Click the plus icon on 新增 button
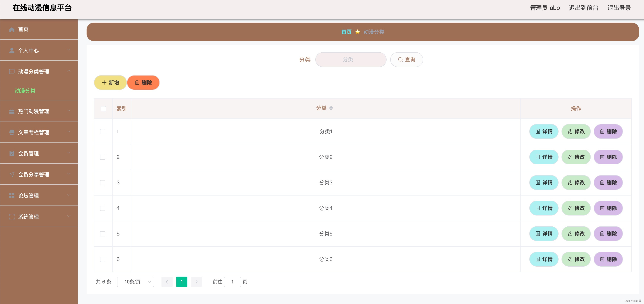Viewport: 644px width, 304px height. coord(104,83)
